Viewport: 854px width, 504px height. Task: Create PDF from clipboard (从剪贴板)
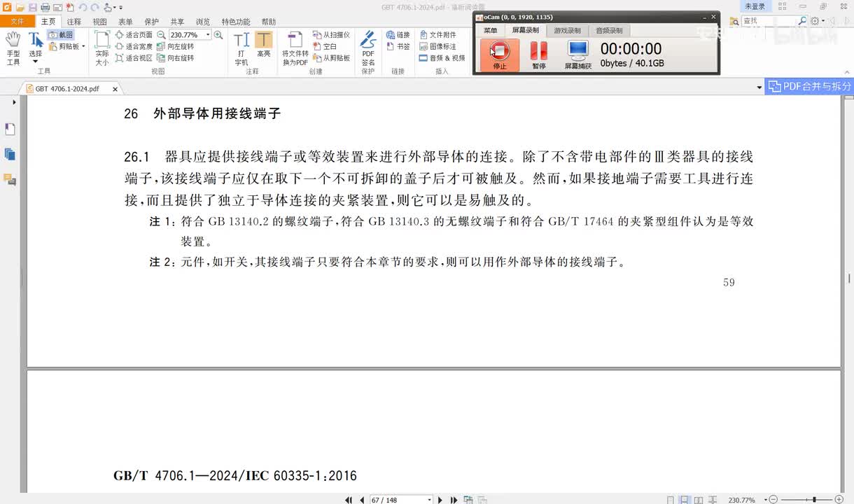[x=332, y=58]
